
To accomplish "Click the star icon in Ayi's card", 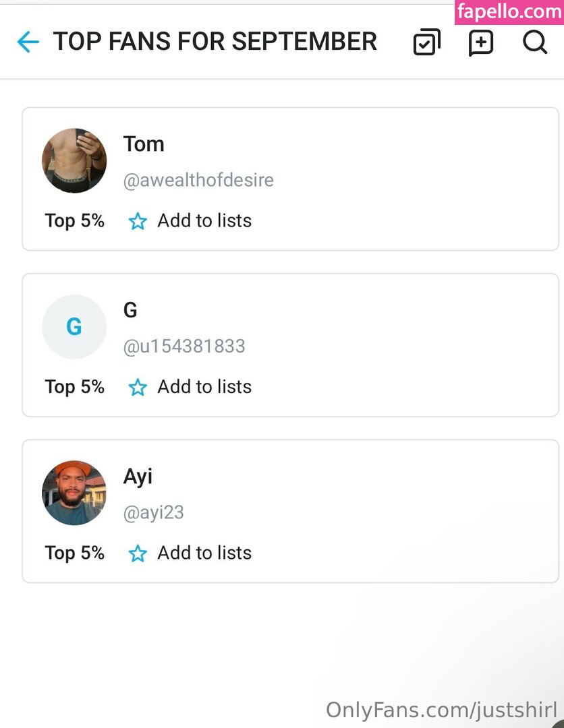I will (x=138, y=553).
